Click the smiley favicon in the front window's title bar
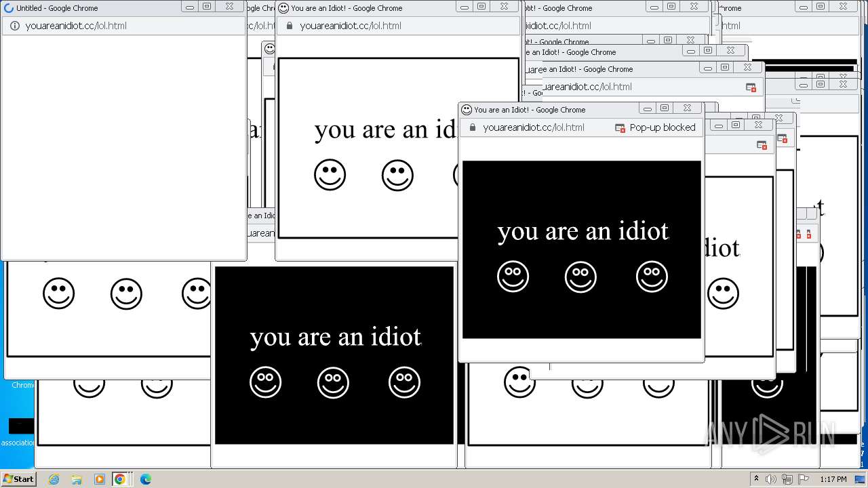The width and height of the screenshot is (868, 488). pos(466,109)
